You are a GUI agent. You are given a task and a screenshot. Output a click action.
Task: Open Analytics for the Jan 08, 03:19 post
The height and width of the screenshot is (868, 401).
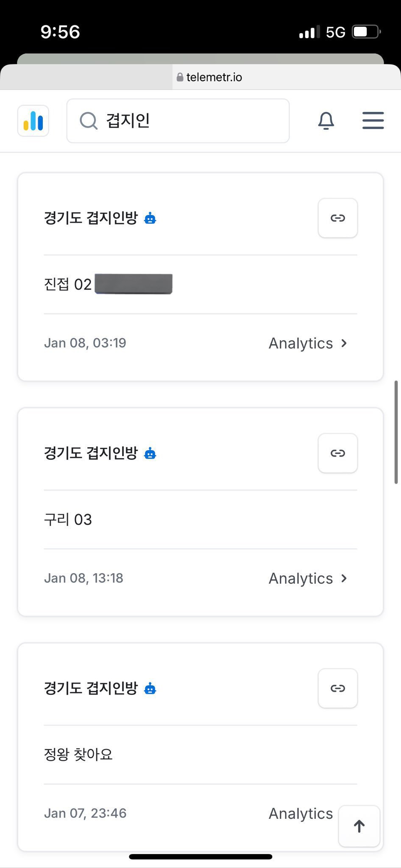pyautogui.click(x=308, y=343)
